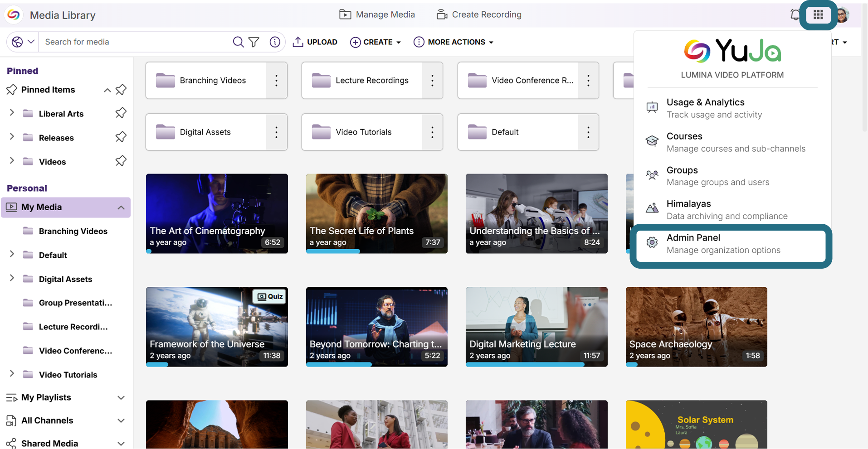The width and height of the screenshot is (868, 449).
Task: Open the search scope dropdown arrow
Action: click(31, 42)
